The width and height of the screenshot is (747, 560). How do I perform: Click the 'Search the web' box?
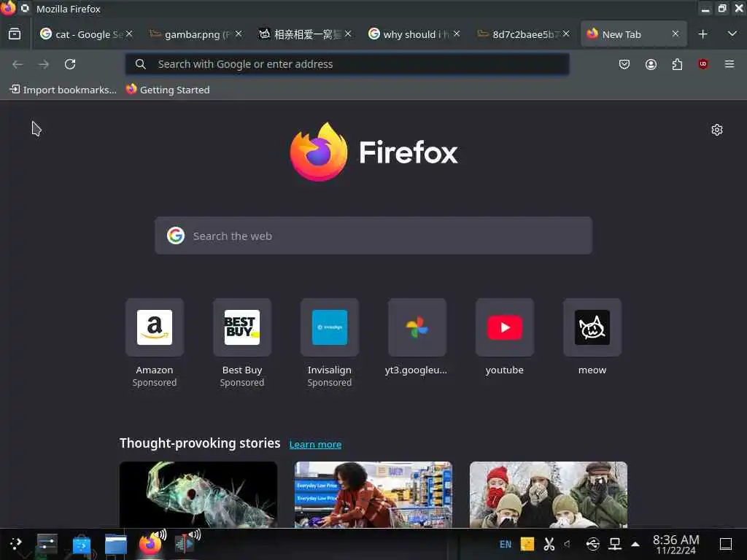373,236
